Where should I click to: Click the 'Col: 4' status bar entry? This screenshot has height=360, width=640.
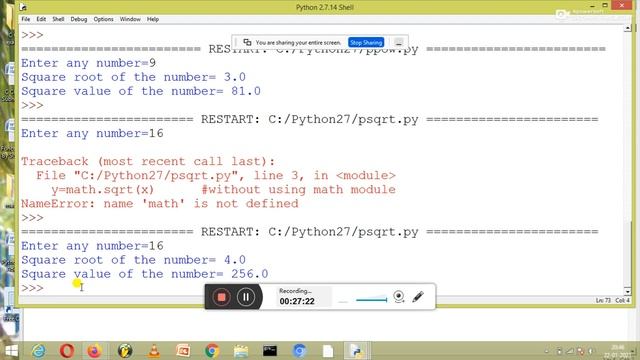click(x=622, y=300)
